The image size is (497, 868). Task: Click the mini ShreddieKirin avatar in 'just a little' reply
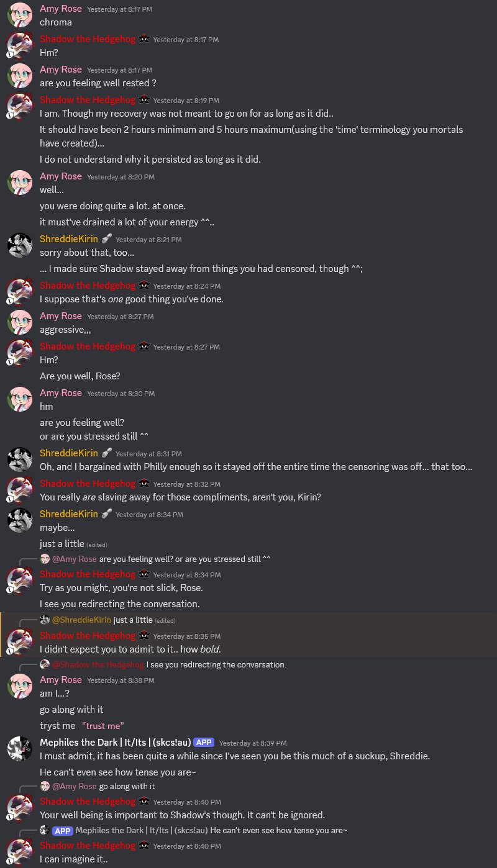[x=45, y=620]
